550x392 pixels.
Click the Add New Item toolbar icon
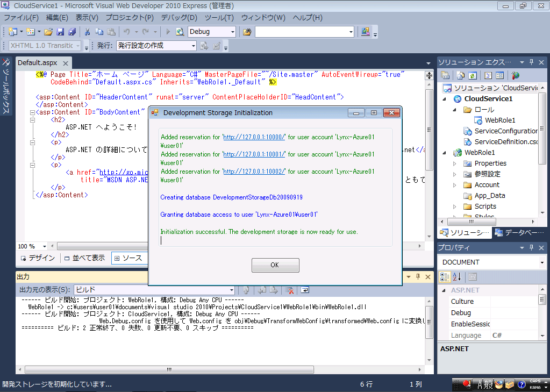tap(31, 32)
